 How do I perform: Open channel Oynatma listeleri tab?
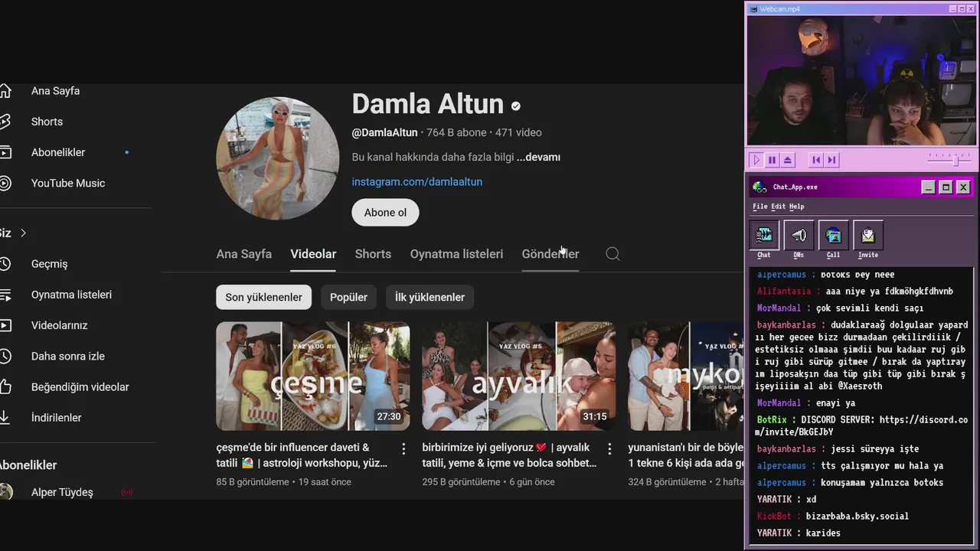tap(456, 254)
